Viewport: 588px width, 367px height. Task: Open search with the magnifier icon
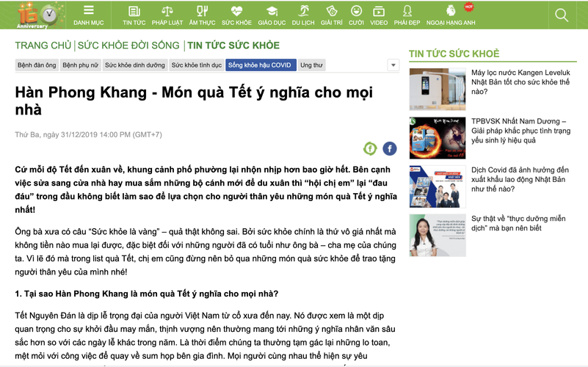[x=562, y=15]
